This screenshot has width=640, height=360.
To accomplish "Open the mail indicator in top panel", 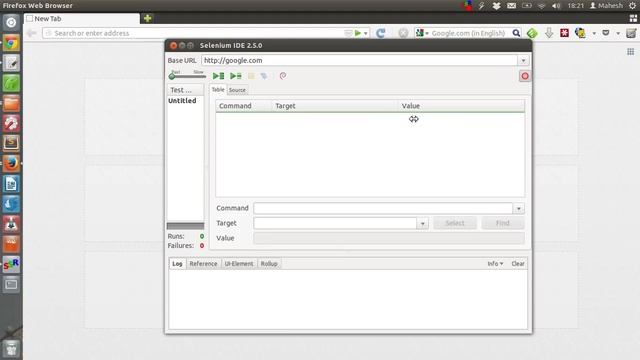I will (x=511, y=6).
